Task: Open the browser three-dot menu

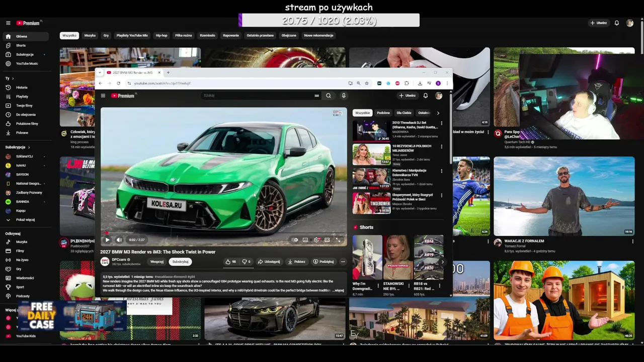Action: pyautogui.click(x=447, y=83)
